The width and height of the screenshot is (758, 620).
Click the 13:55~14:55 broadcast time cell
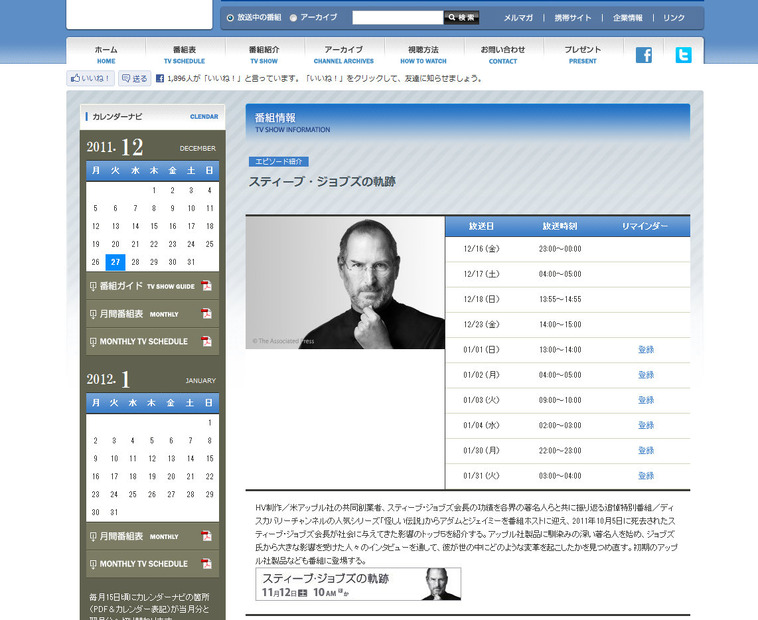pos(560,299)
